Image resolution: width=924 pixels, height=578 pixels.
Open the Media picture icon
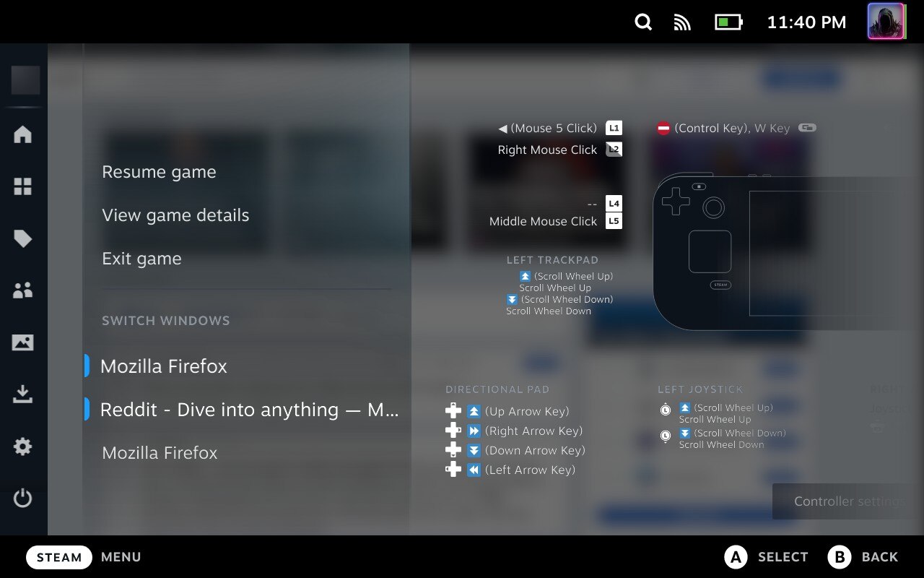pyautogui.click(x=23, y=342)
